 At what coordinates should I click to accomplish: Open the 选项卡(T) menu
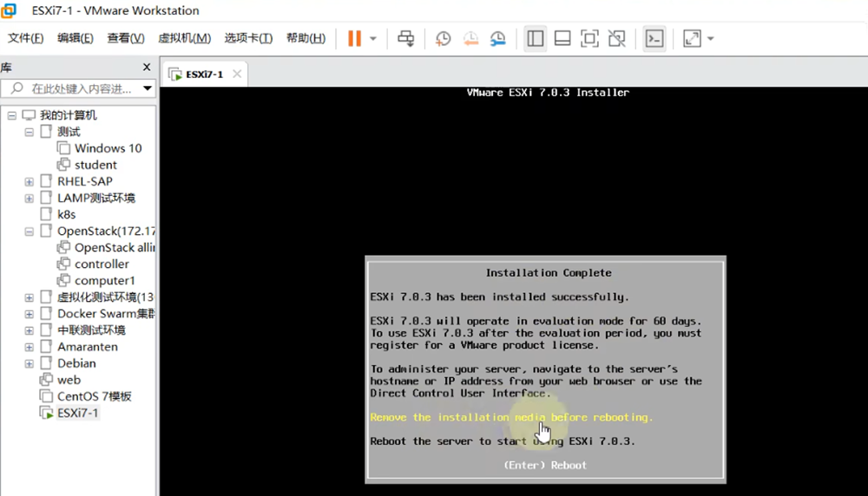pos(248,38)
